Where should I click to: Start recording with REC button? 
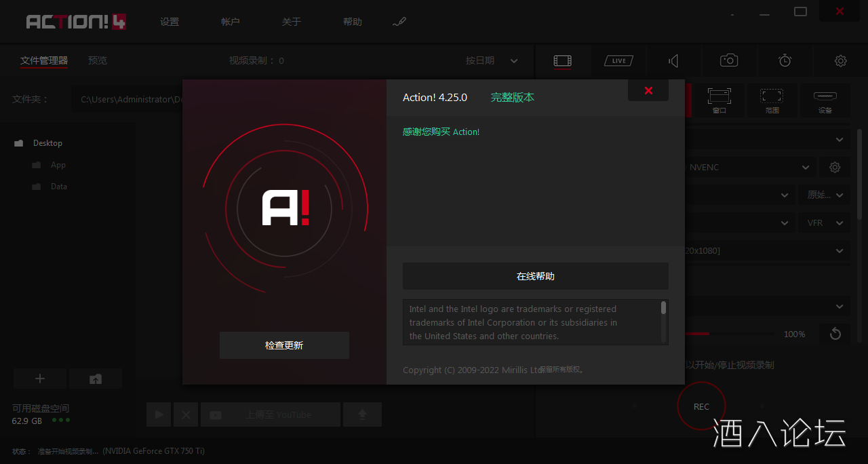[701, 406]
